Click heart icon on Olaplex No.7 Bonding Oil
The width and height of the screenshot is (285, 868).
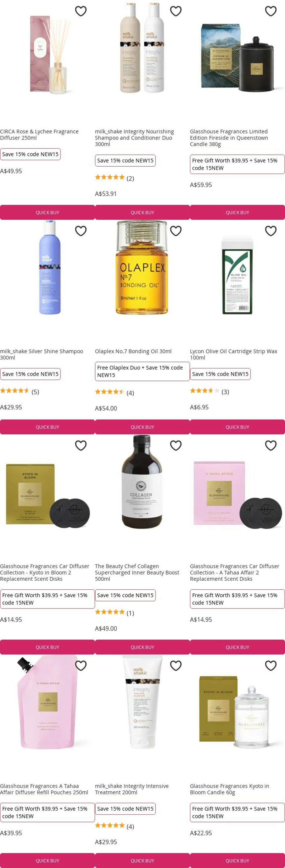[x=176, y=231]
